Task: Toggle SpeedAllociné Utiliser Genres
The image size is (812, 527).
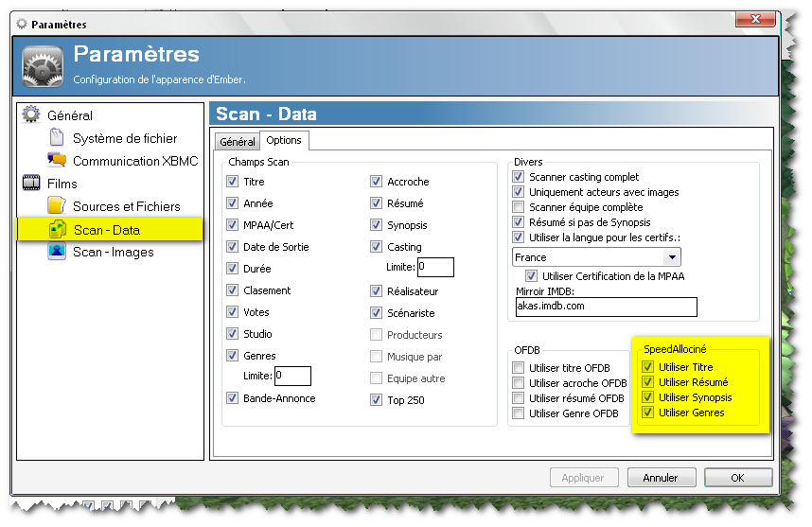Action: coord(647,413)
